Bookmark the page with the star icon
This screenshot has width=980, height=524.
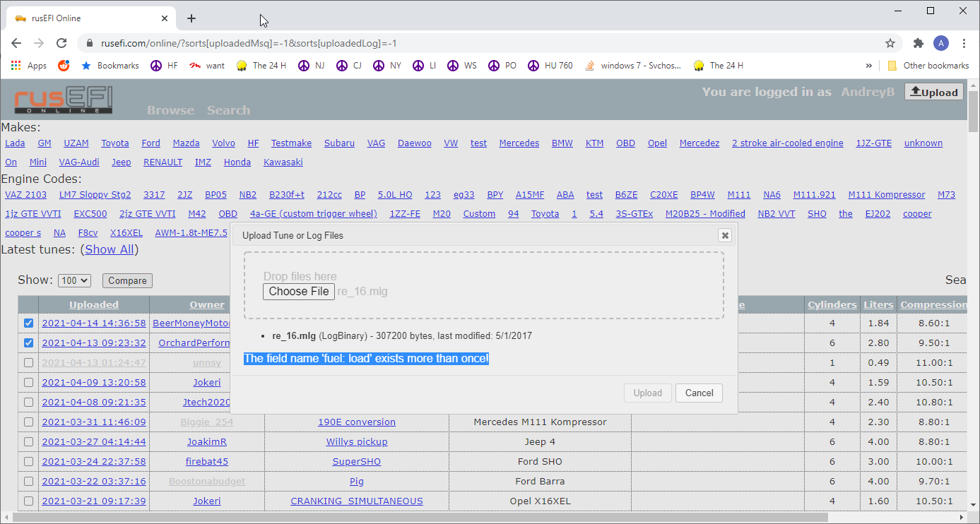pyautogui.click(x=890, y=43)
